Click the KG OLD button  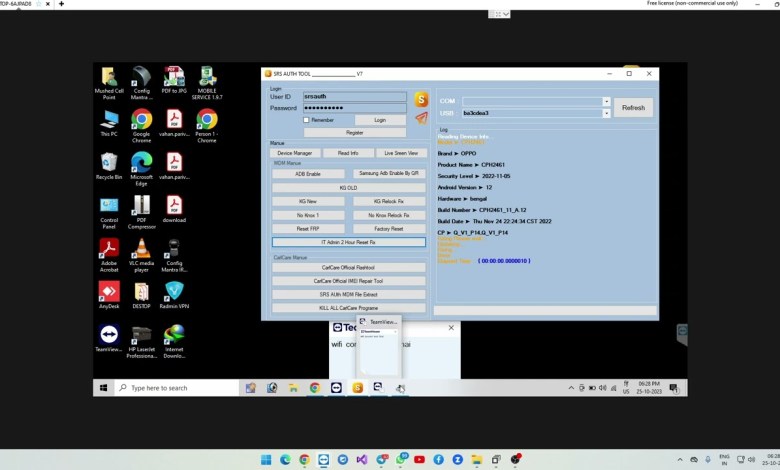348,188
